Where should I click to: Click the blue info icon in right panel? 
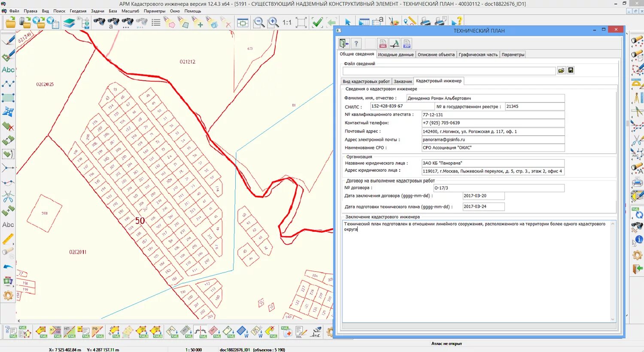(x=638, y=240)
